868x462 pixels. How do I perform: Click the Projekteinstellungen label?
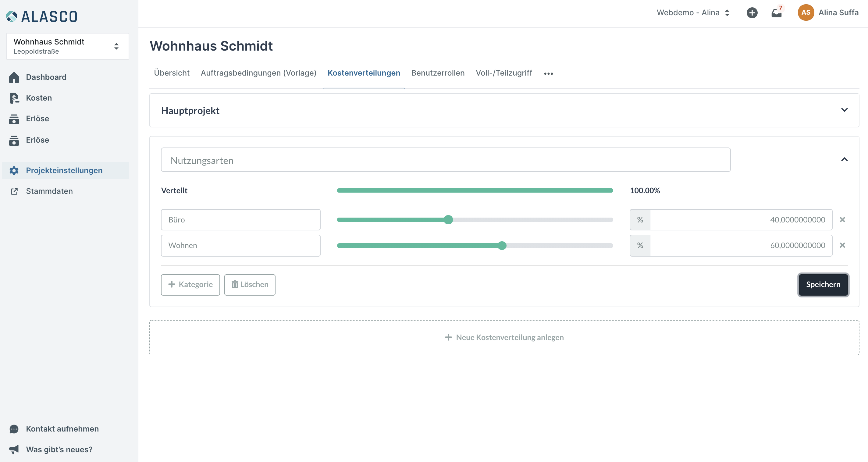click(64, 171)
